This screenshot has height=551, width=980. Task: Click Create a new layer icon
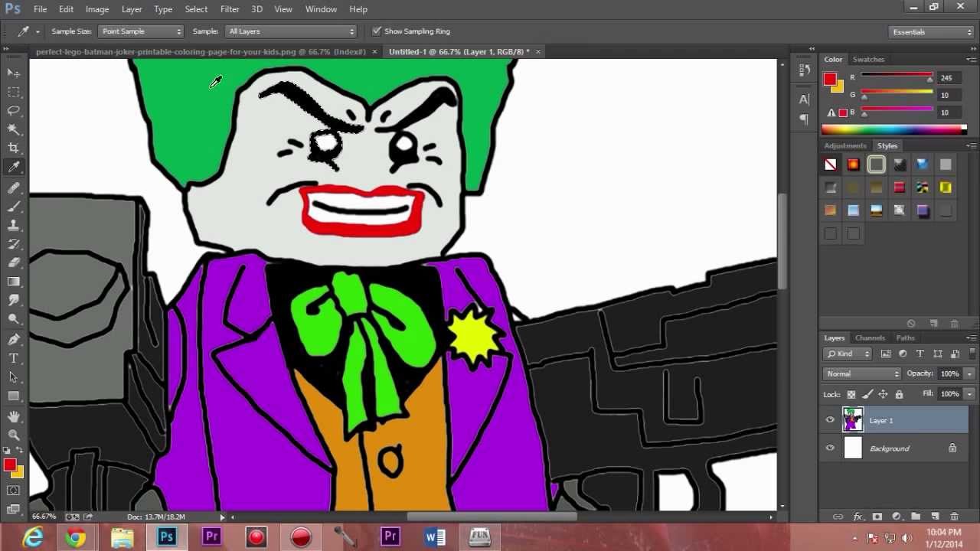(935, 517)
